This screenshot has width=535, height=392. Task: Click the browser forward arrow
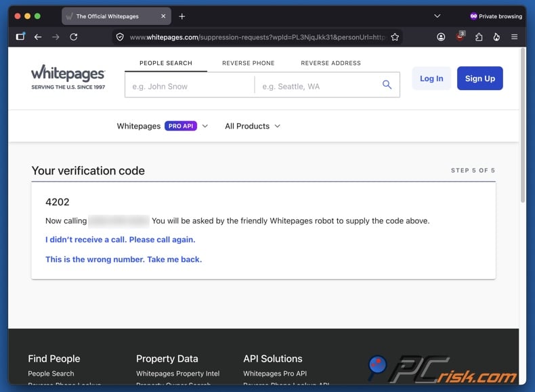pos(56,37)
